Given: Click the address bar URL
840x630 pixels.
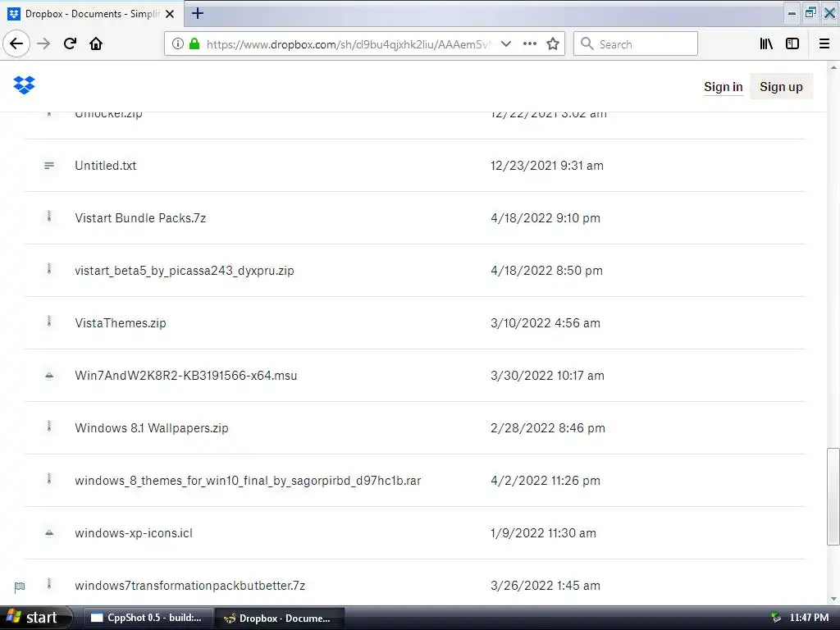Looking at the screenshot, I should pos(348,44).
